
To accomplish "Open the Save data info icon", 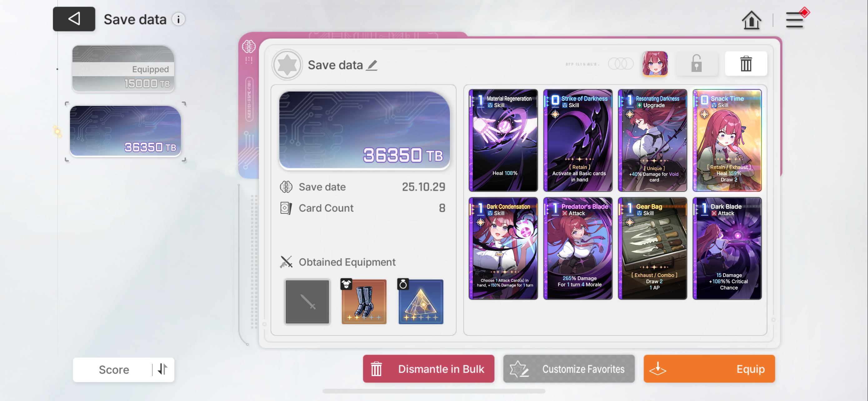I will click(178, 19).
